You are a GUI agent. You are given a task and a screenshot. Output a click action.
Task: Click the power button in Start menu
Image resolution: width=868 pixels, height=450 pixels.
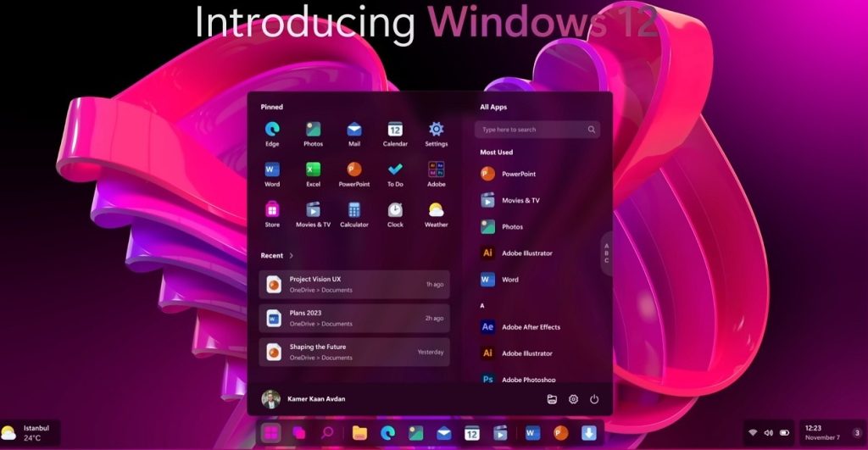594,399
